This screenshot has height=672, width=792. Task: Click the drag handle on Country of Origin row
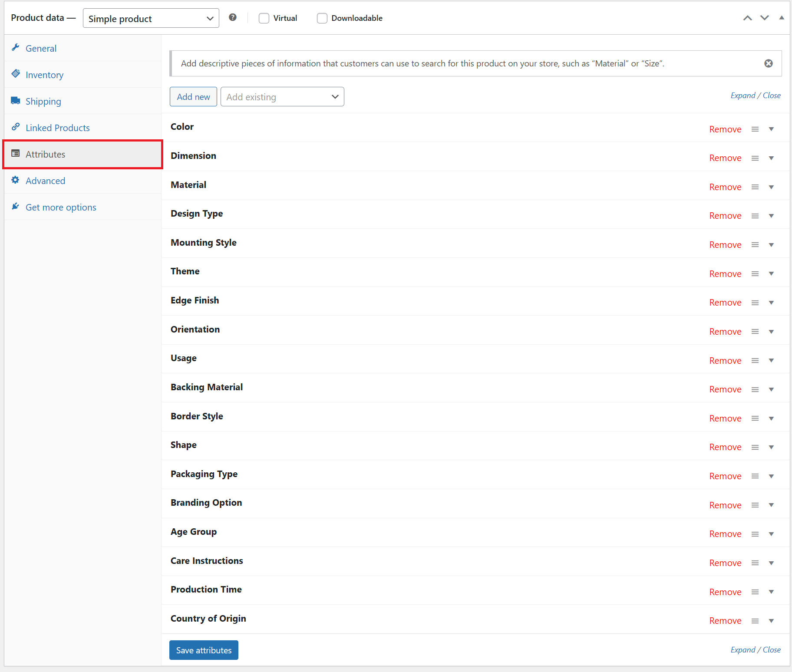coord(755,621)
